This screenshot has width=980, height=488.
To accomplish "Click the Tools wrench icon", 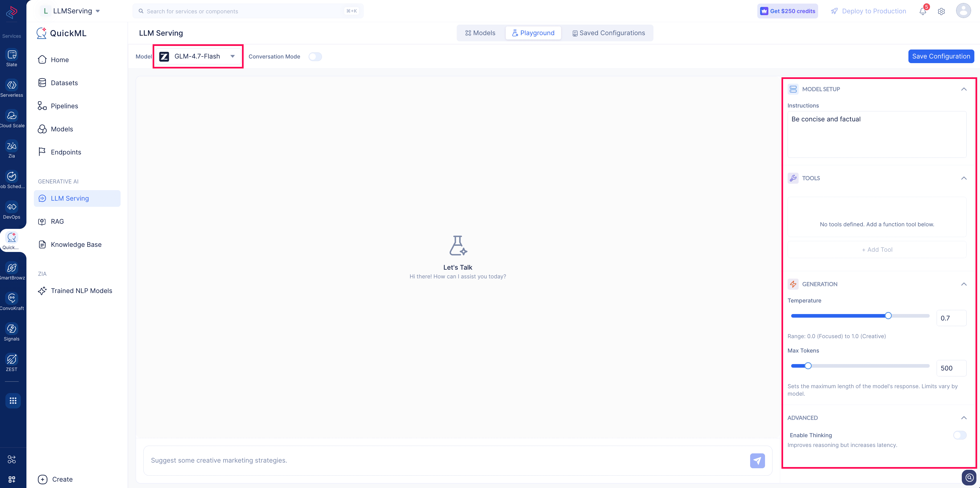I will [793, 178].
